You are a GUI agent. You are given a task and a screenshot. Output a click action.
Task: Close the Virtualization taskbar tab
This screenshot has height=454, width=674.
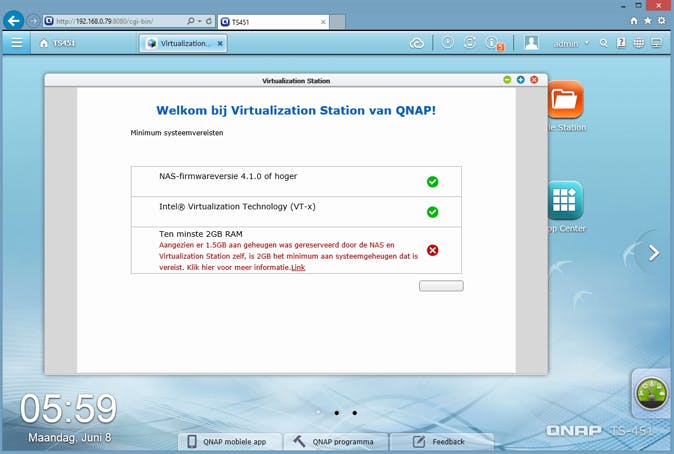(220, 43)
